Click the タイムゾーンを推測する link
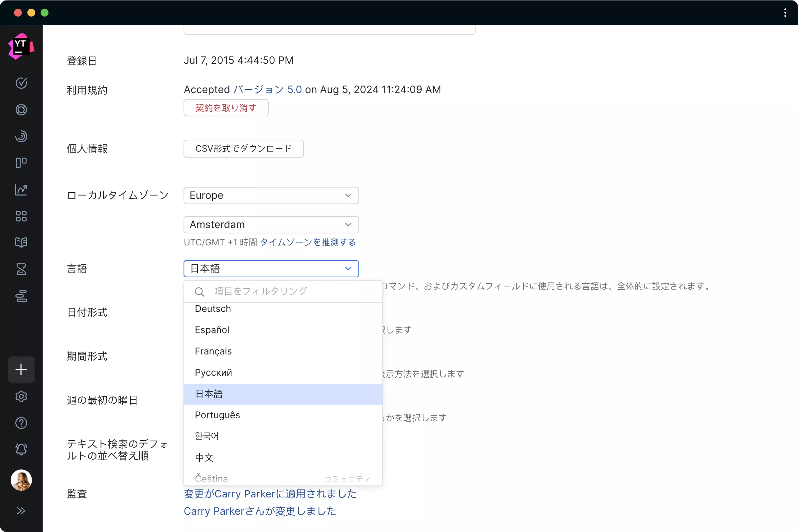The width and height of the screenshot is (798, 532). (x=308, y=242)
